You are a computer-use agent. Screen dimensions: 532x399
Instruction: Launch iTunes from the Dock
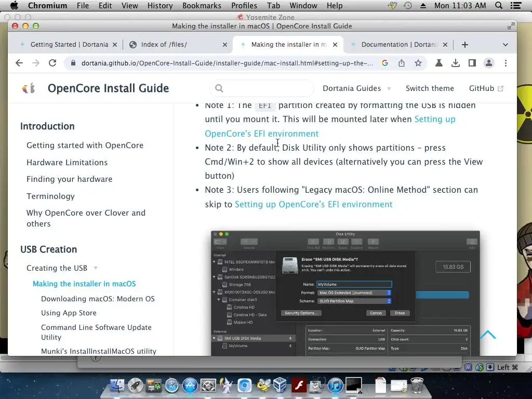(x=335, y=386)
